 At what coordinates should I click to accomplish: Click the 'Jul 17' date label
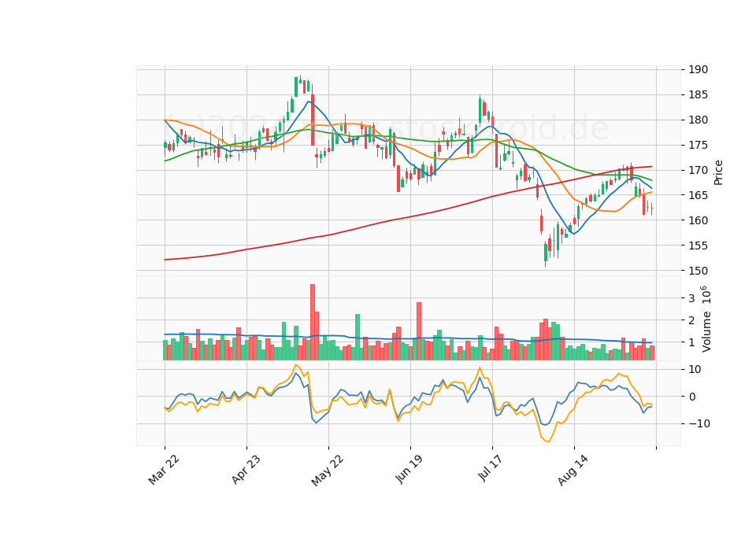tap(491, 468)
